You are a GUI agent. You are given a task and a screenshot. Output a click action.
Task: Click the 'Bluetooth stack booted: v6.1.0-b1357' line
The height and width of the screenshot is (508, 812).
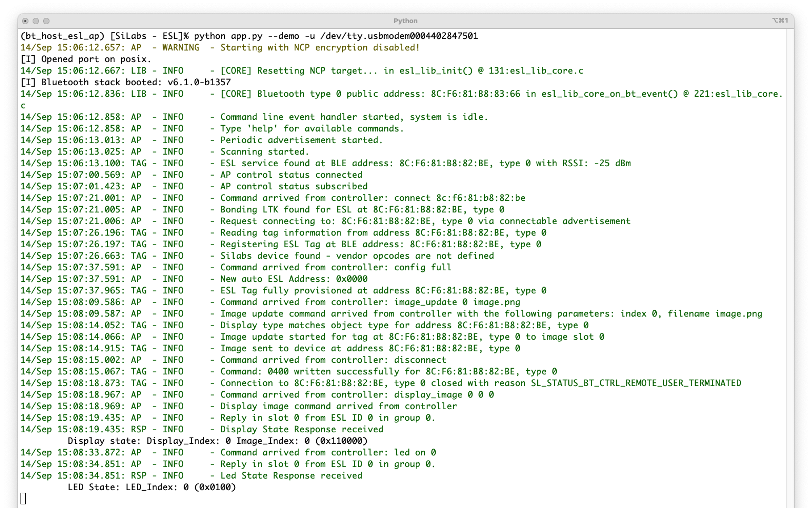(125, 82)
